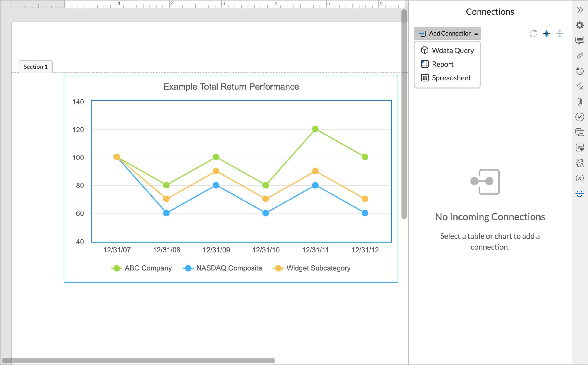
Task: Open the tasks checkmark icon in the sidebar
Action: [580, 117]
